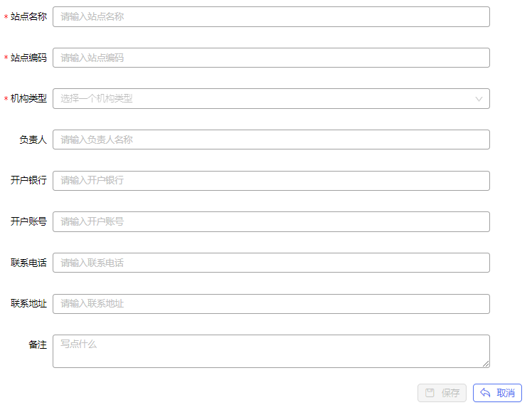Open the 选择一个机构类型 select box
Screen dimensions: 532x410
(271, 99)
